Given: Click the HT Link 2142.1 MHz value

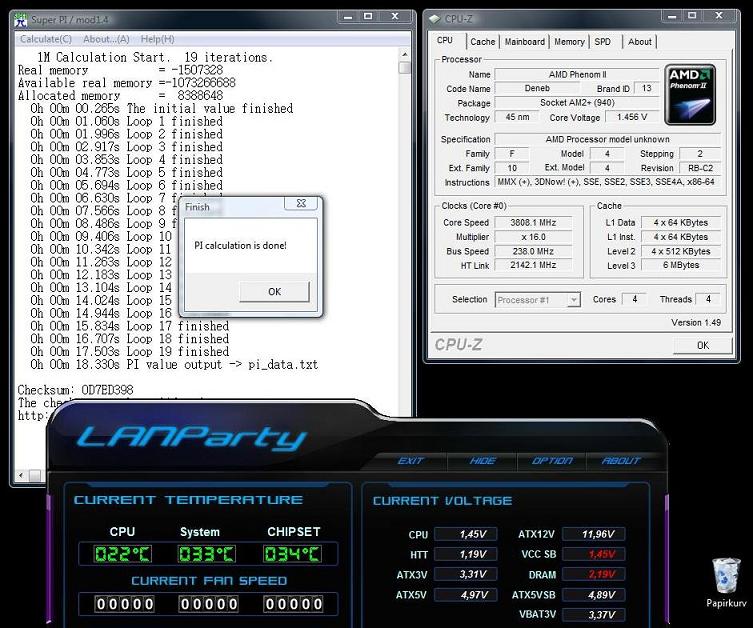Looking at the screenshot, I should click(x=533, y=265).
